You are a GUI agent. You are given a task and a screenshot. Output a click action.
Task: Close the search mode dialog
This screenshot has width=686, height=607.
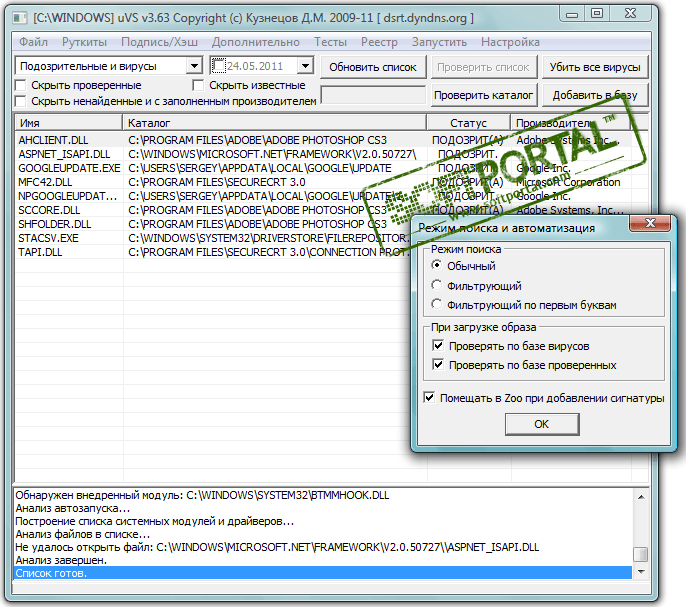pyautogui.click(x=650, y=224)
